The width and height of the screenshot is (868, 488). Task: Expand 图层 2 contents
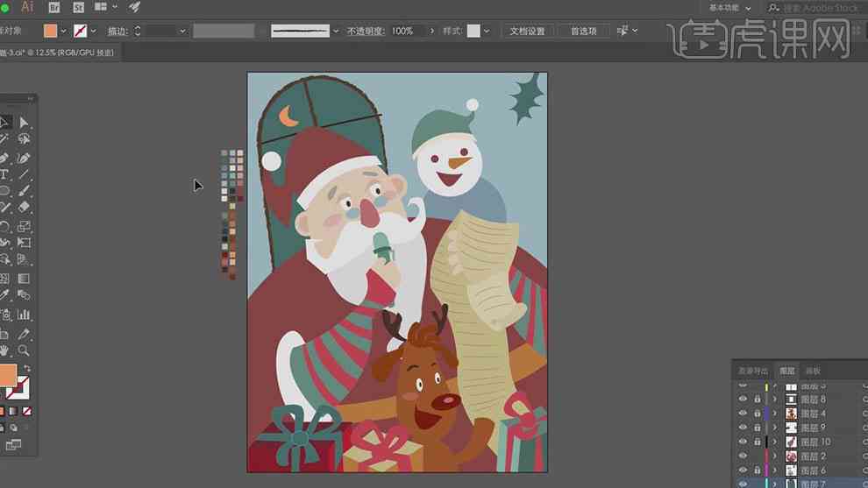tap(774, 456)
